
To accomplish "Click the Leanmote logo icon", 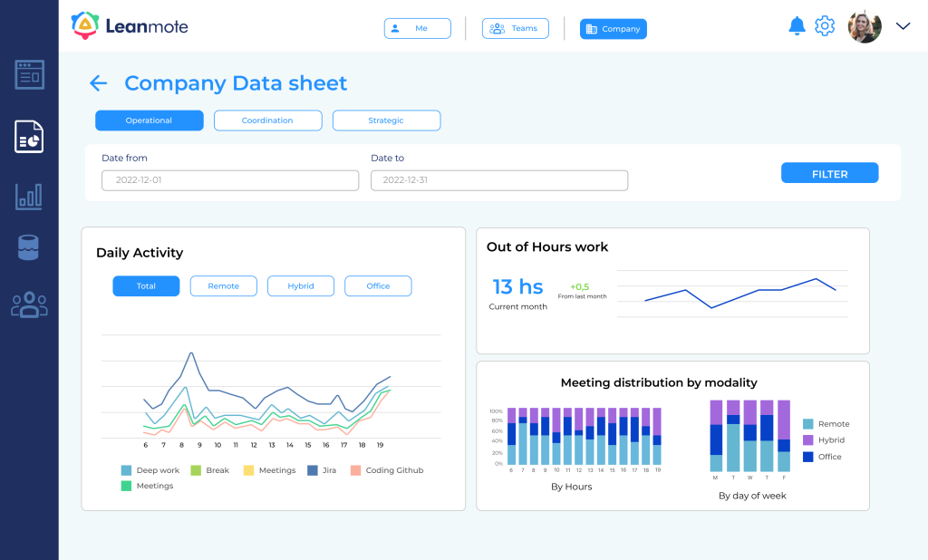I will tap(85, 25).
